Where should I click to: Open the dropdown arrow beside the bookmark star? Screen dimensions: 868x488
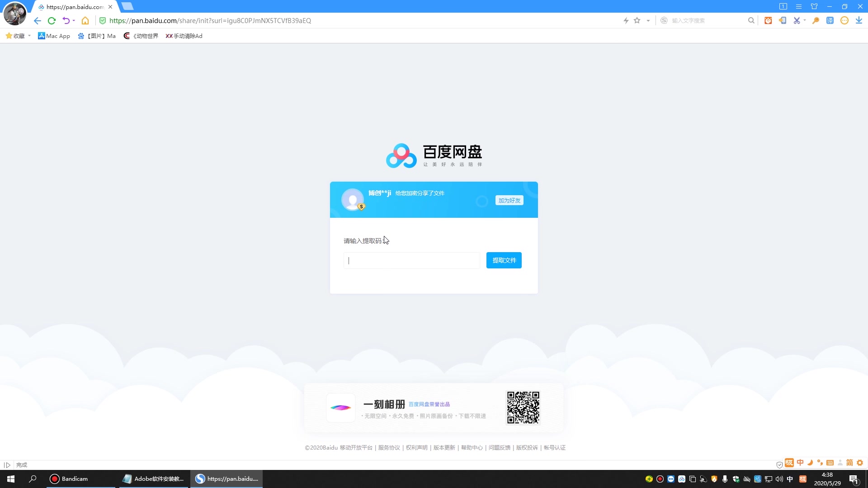tap(648, 21)
